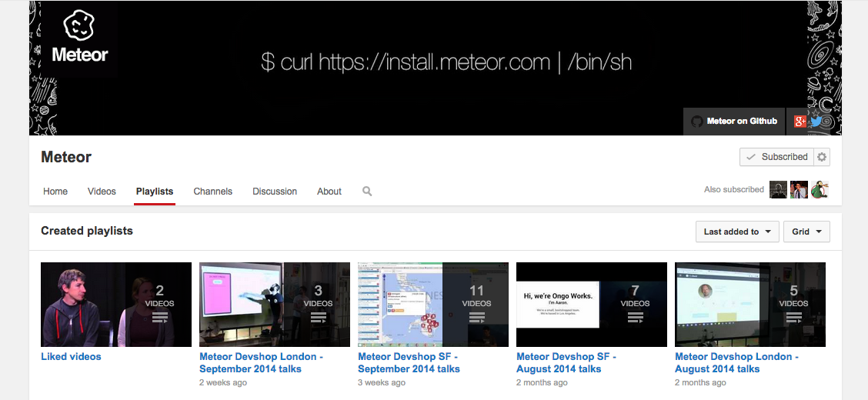Image resolution: width=868 pixels, height=400 pixels.
Task: Open the Channels tab
Action: coord(213,192)
